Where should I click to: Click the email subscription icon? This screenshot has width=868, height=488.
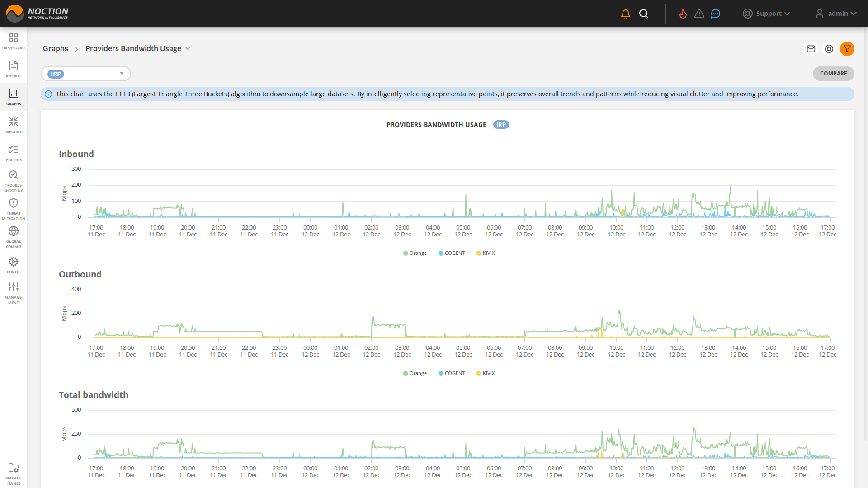point(811,49)
